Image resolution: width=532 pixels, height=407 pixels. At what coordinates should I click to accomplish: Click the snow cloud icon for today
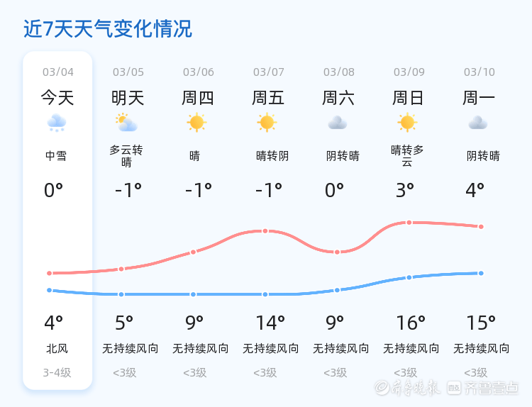(x=57, y=123)
